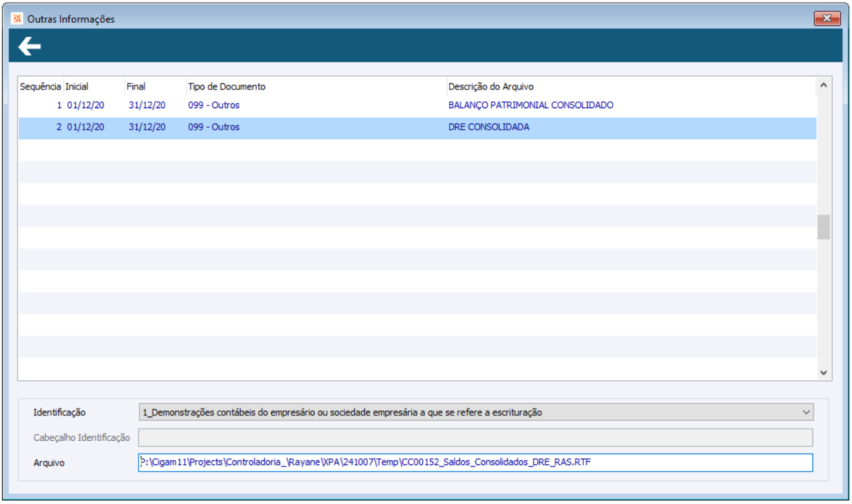Click the Identificação label
The height and width of the screenshot is (504, 852).
point(60,412)
